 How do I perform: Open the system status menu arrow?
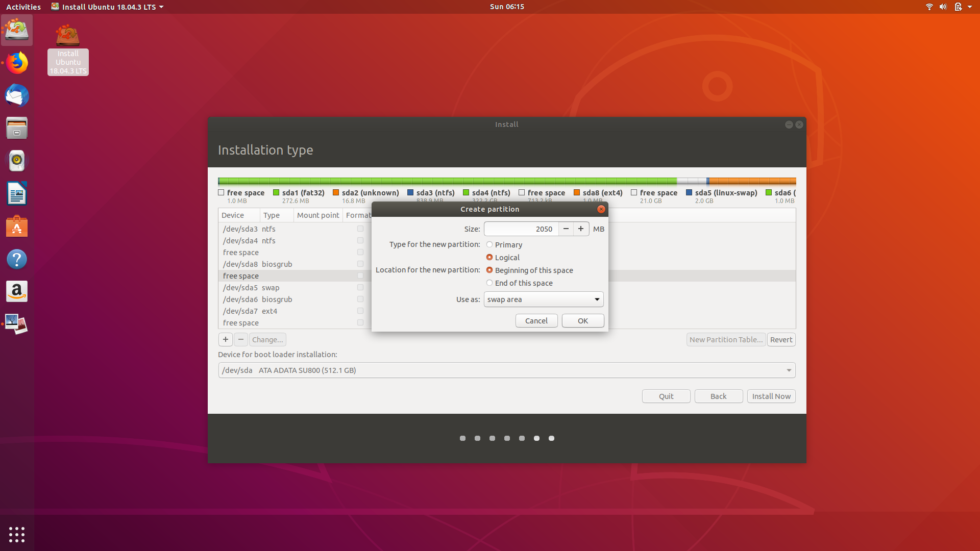tap(969, 7)
